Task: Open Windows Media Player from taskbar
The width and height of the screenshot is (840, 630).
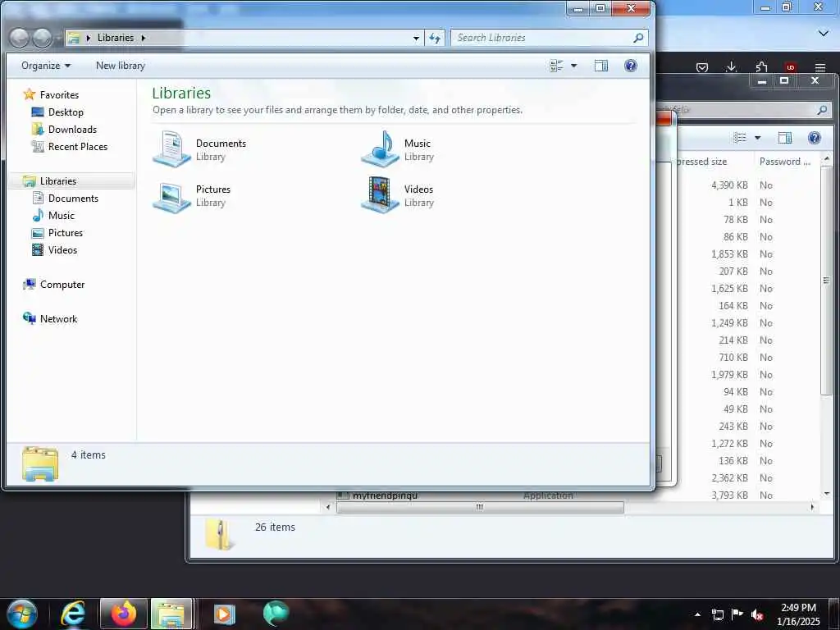Action: 225,614
